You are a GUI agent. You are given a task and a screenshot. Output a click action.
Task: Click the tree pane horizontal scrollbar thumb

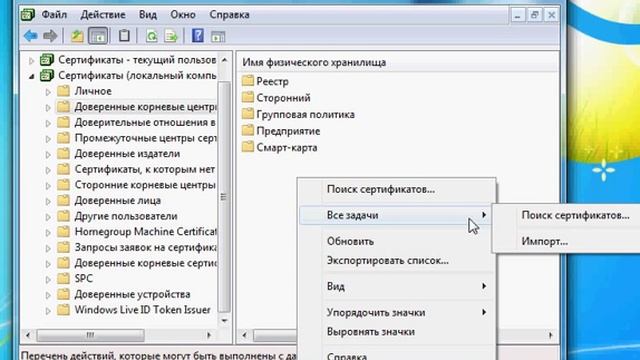point(90,335)
